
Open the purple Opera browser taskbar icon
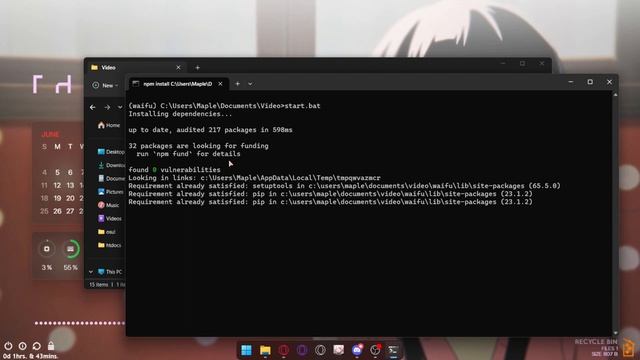(x=302, y=350)
